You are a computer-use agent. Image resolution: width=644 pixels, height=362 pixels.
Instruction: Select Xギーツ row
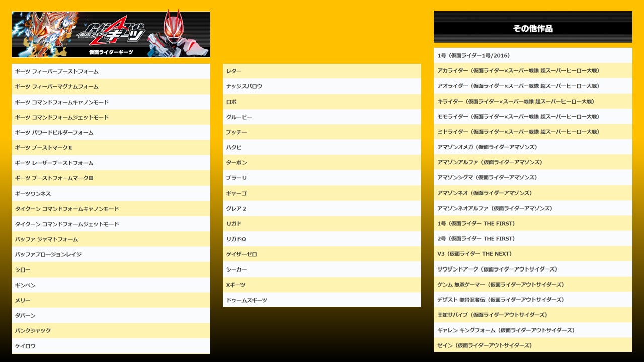pyautogui.click(x=322, y=285)
